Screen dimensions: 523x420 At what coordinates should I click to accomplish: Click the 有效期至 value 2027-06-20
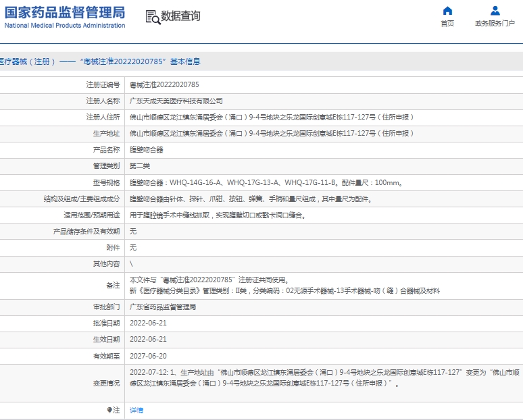tap(148, 356)
